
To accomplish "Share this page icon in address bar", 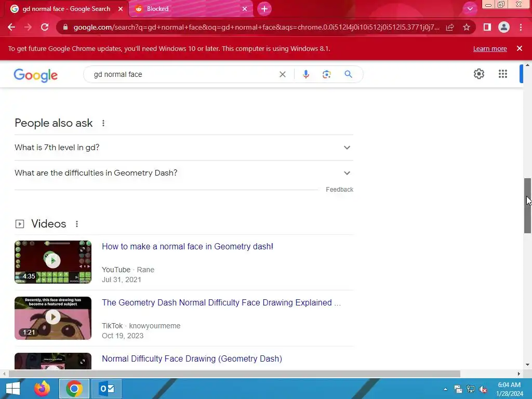I will point(450,27).
